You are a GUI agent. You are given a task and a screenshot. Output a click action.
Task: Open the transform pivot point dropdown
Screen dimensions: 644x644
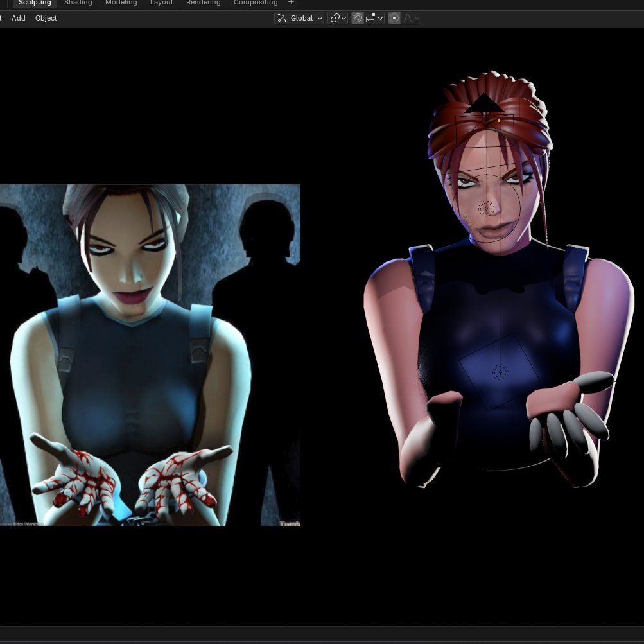338,18
